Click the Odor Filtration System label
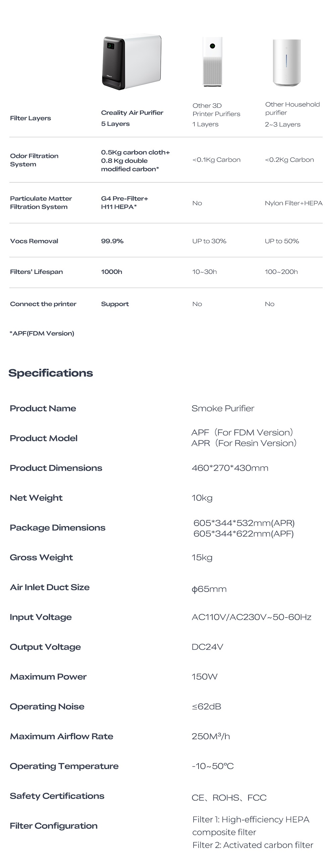The width and height of the screenshot is (329, 868). pyautogui.click(x=34, y=160)
